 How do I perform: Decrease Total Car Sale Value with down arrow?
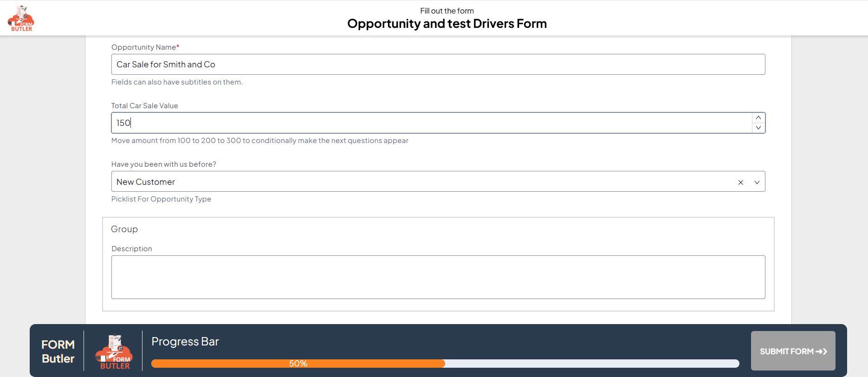[x=758, y=128]
